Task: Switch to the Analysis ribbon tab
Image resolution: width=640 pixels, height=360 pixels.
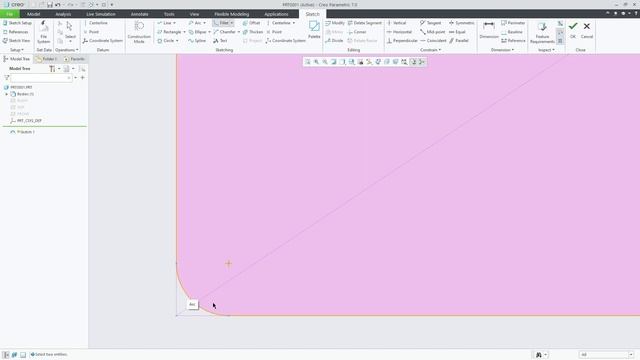Action: (63, 14)
